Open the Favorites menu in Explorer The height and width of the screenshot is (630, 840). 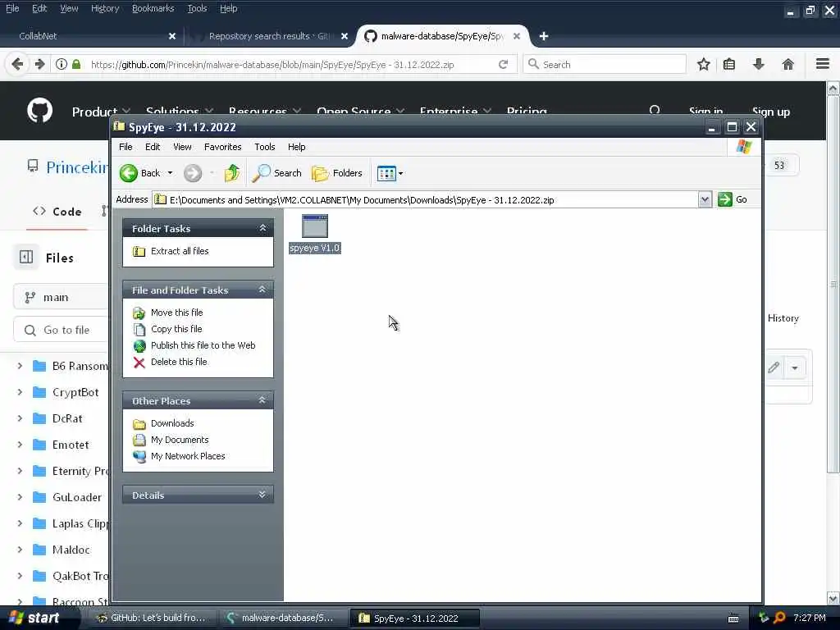click(223, 147)
